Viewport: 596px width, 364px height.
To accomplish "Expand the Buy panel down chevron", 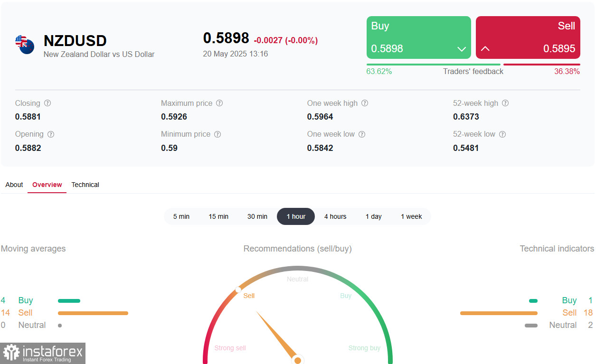I will coord(461,49).
